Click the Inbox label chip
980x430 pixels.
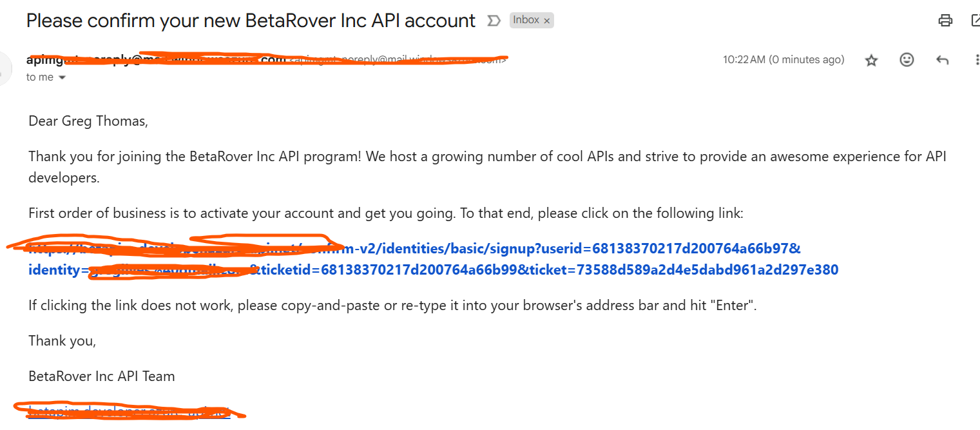pyautogui.click(x=526, y=19)
